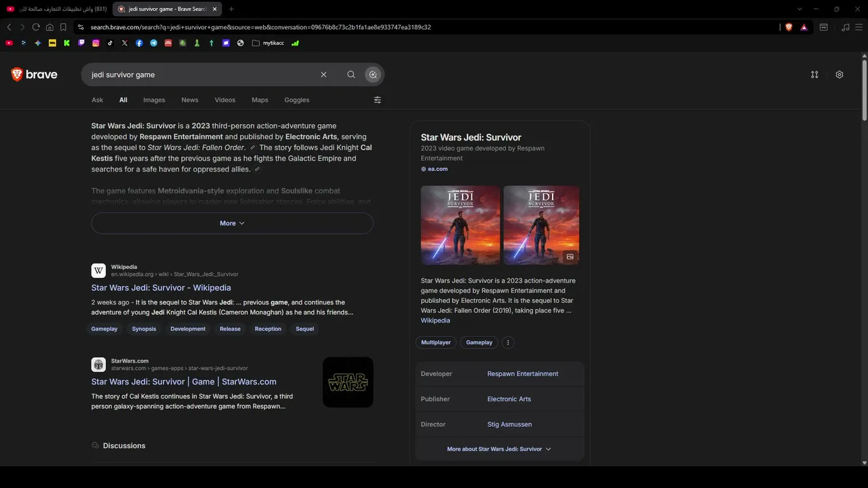This screenshot has height=488, width=868.
Task: Switch to the News tab
Action: (x=190, y=100)
